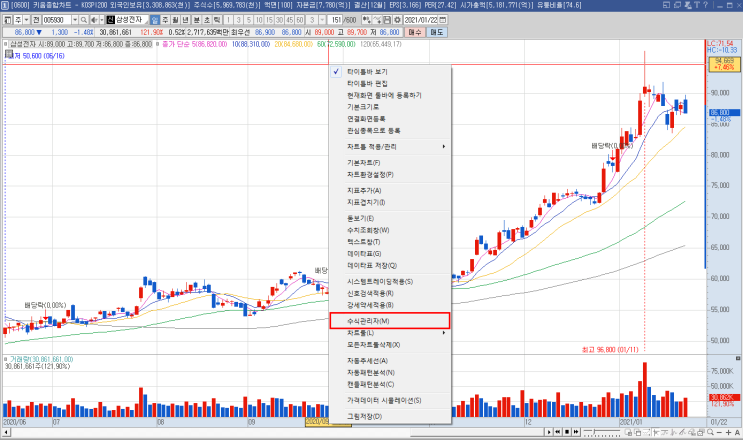Click the blue '매도' sell button
This screenshot has width=743, height=440.
tap(436, 32)
